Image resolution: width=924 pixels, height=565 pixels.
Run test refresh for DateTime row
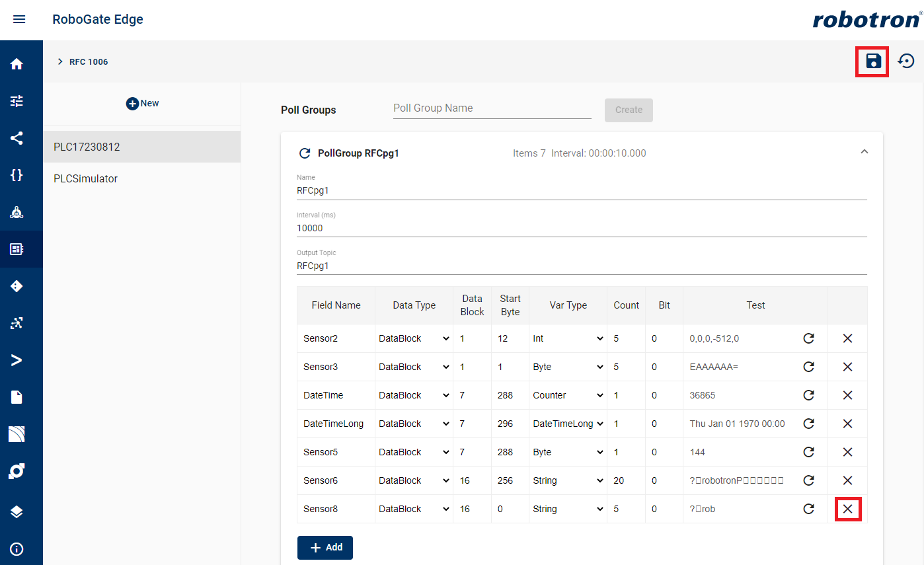pos(808,395)
